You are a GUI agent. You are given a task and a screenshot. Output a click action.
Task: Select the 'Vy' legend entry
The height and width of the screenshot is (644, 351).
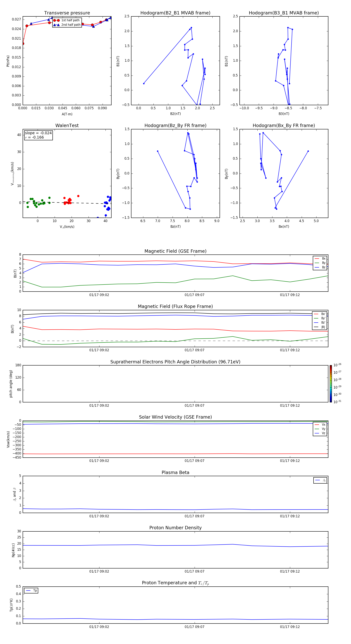point(320,429)
